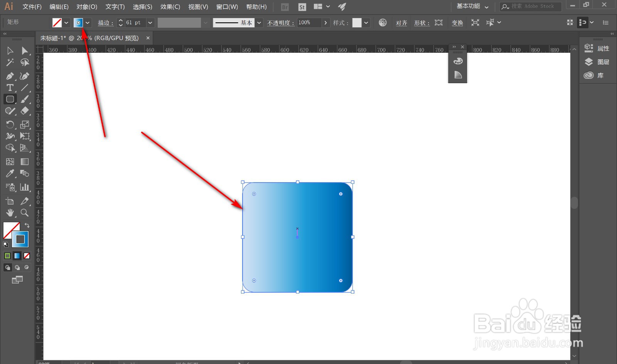Image resolution: width=617 pixels, height=364 pixels.
Task: Open the 编辑(E) menu
Action: [x=59, y=7]
